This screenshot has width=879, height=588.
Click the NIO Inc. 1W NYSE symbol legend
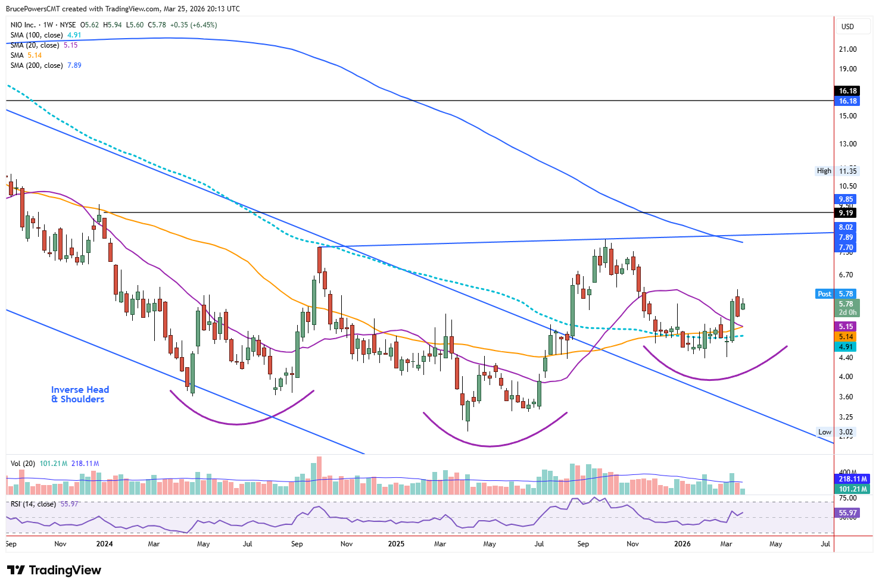coord(113,25)
